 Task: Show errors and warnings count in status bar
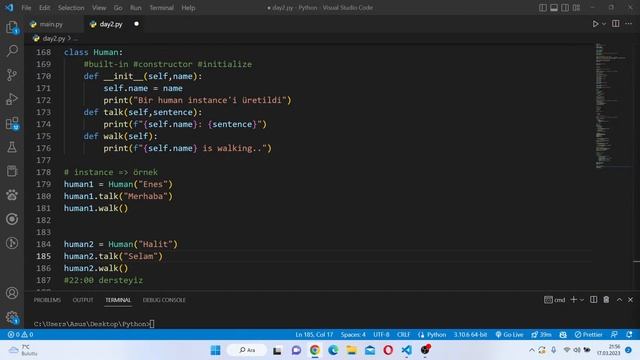[x=20, y=335]
